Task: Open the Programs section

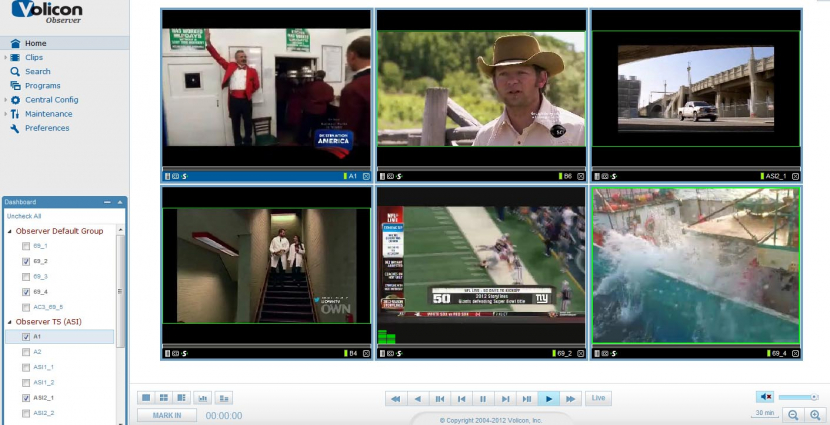Action: [x=42, y=86]
